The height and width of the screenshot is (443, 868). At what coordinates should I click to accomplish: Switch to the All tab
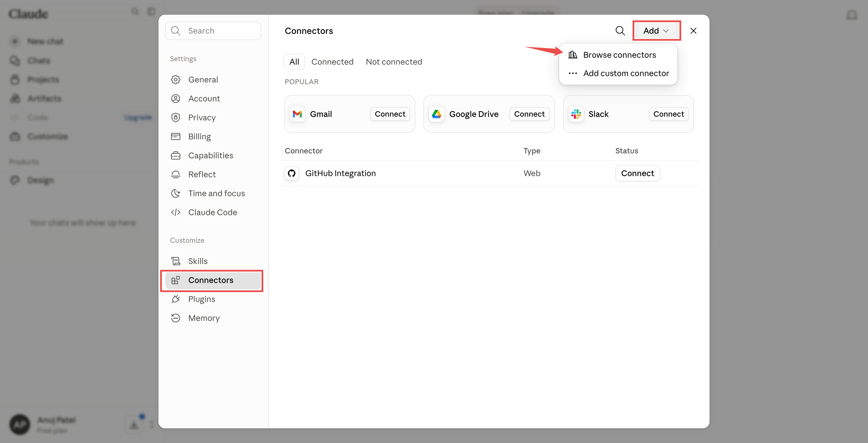pyautogui.click(x=294, y=62)
